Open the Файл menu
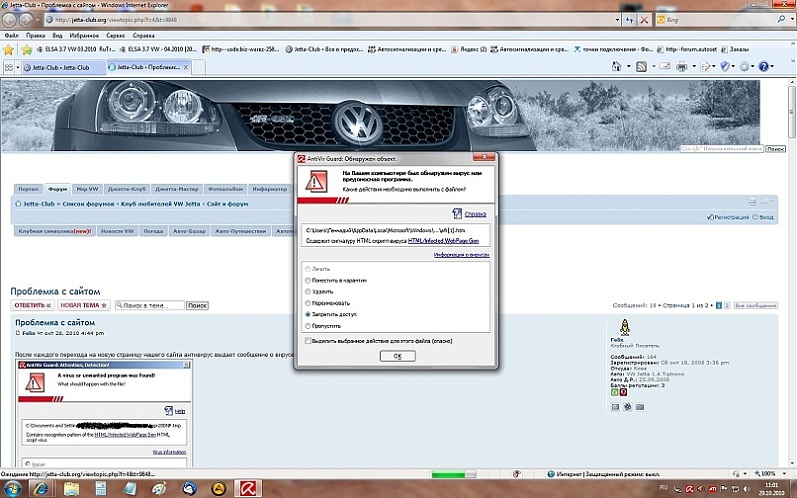797x498 pixels. (11, 36)
